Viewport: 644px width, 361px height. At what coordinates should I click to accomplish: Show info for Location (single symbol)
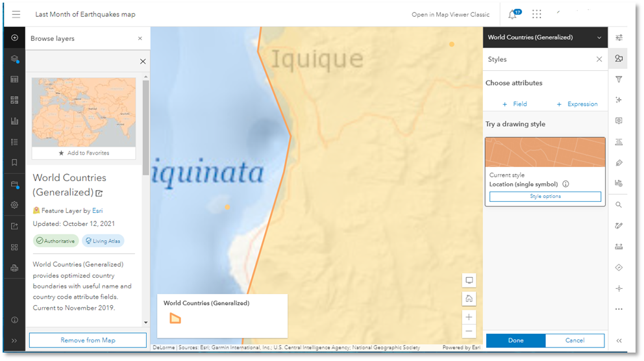(x=565, y=184)
